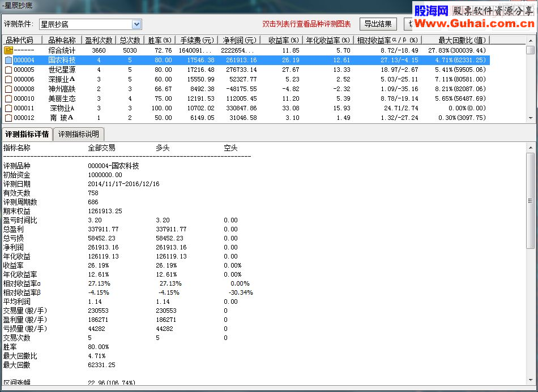This screenshot has height=392, width=538.
Task: Click the 000010 美丽生态 row icon
Action: pos(8,98)
